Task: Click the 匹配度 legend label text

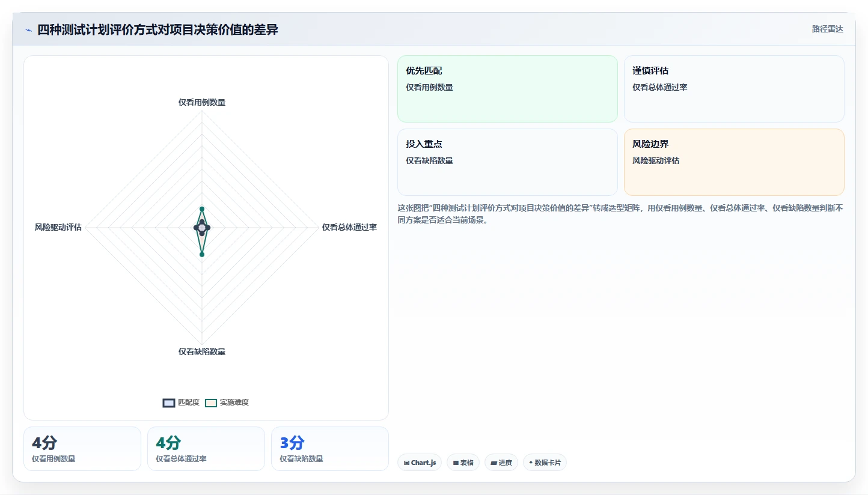Action: pyautogui.click(x=189, y=402)
